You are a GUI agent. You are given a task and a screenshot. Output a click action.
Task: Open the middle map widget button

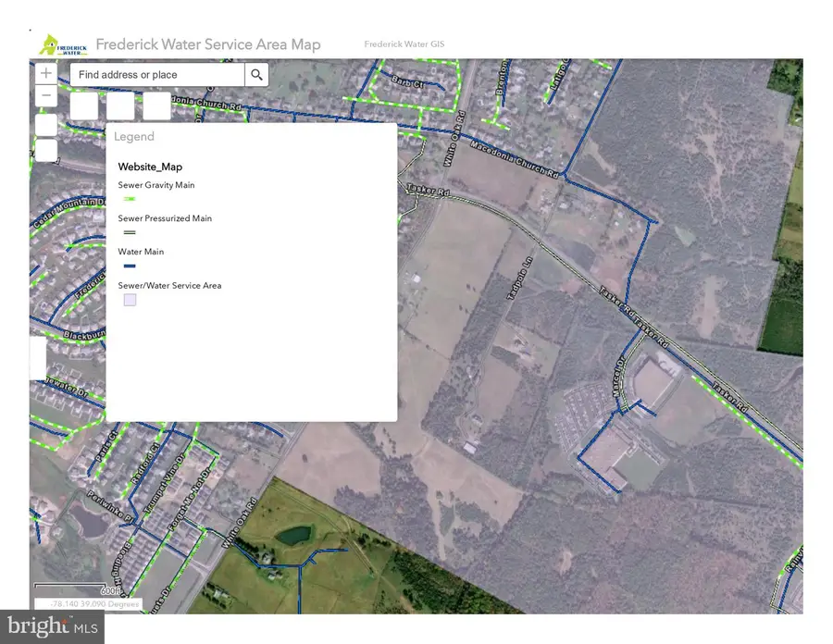[x=119, y=106]
